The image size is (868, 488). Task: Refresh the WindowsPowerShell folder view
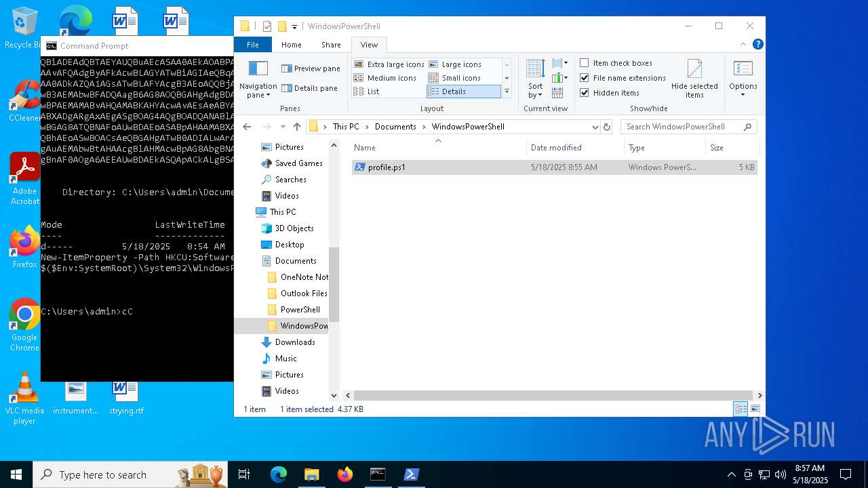(x=607, y=127)
